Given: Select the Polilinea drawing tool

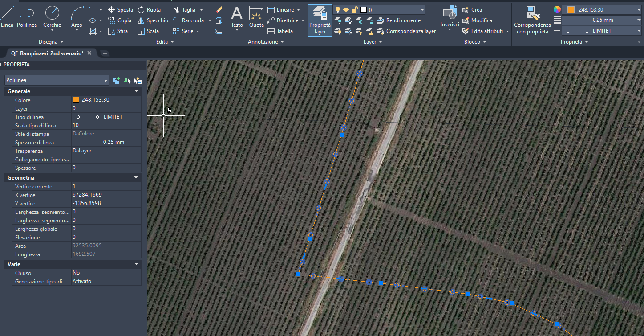Looking at the screenshot, I should click(27, 18).
